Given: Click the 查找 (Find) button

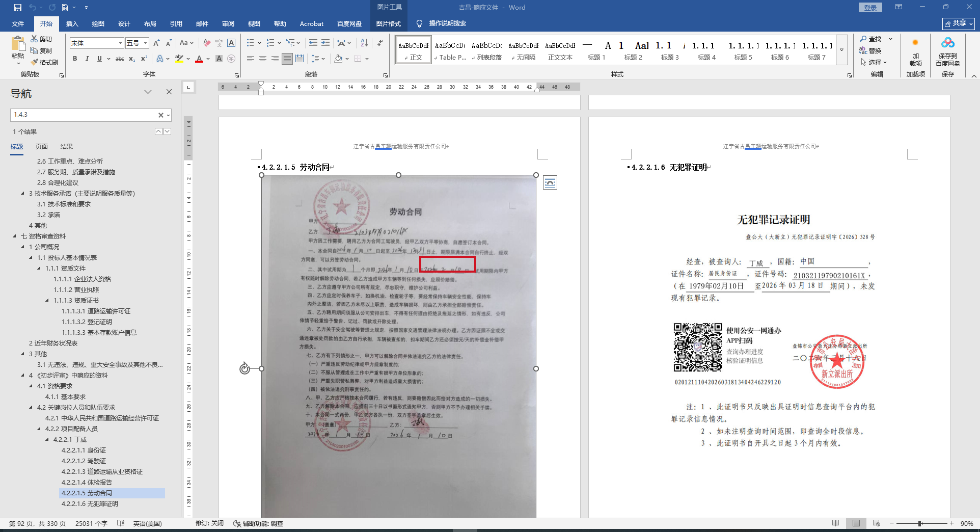Looking at the screenshot, I should point(871,39).
